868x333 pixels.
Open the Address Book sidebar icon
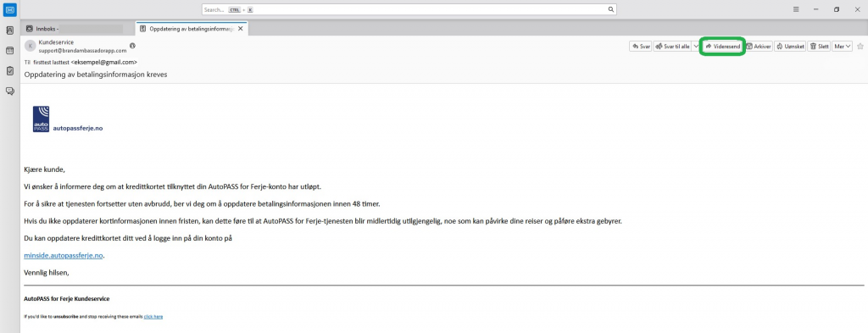point(9,31)
